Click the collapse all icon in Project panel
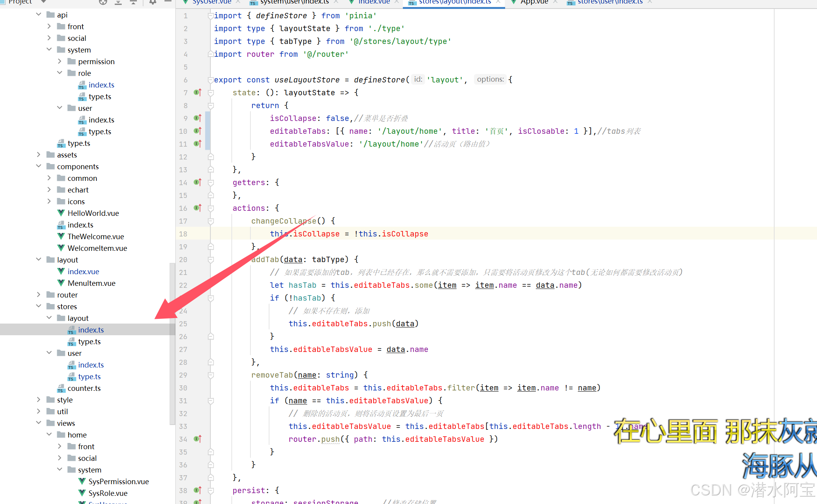 coord(133,2)
